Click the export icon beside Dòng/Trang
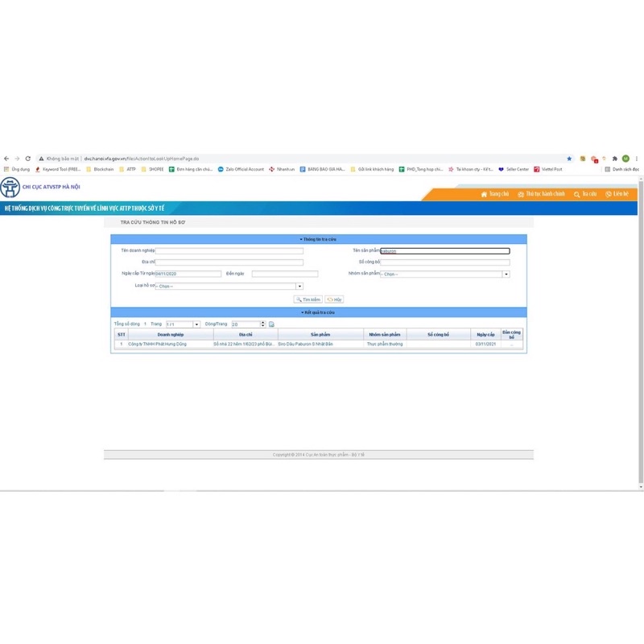 [x=271, y=324]
